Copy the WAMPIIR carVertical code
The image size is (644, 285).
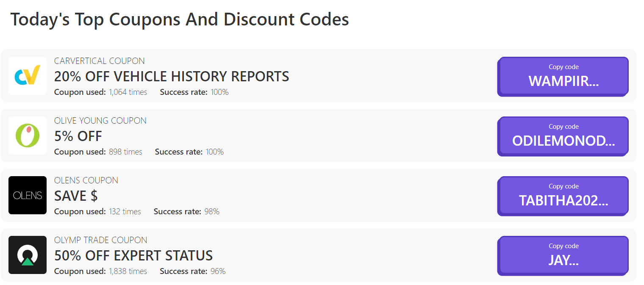click(x=563, y=77)
